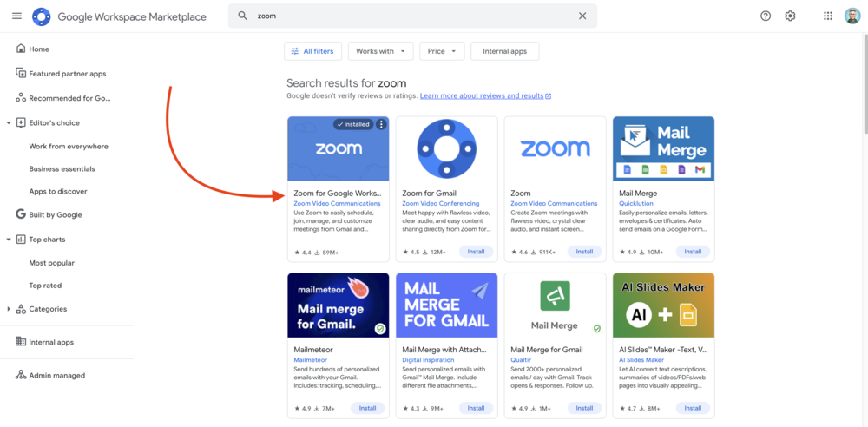Open Work from everywhere
Image resolution: width=868 pixels, height=427 pixels.
pos(69,147)
